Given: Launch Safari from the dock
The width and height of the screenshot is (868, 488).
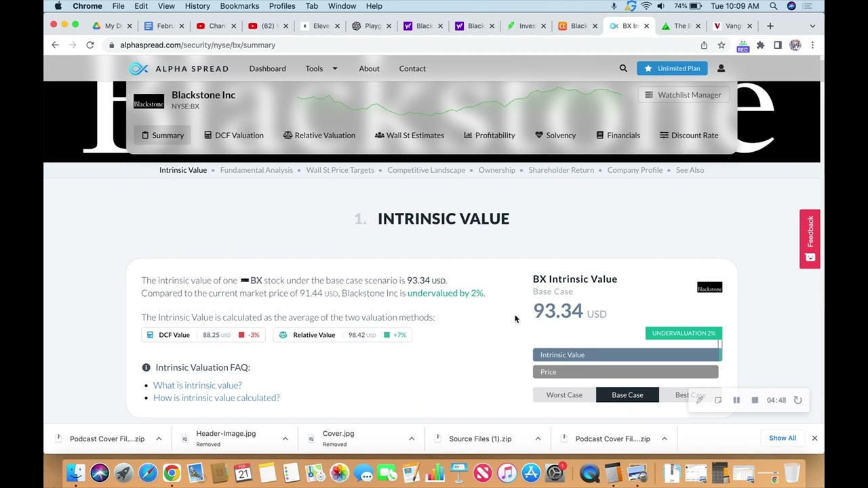Looking at the screenshot, I should coord(147,472).
